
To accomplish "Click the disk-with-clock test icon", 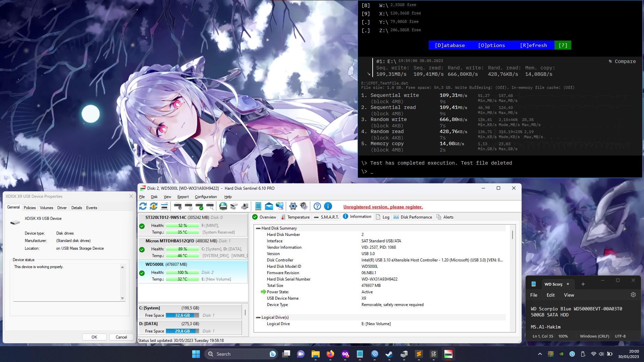I will click(189, 206).
